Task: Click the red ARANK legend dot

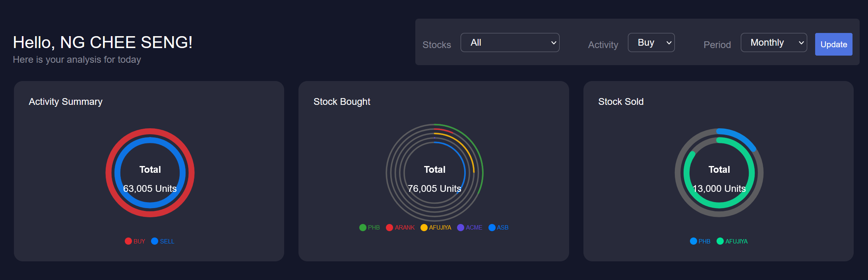Action: (x=389, y=228)
